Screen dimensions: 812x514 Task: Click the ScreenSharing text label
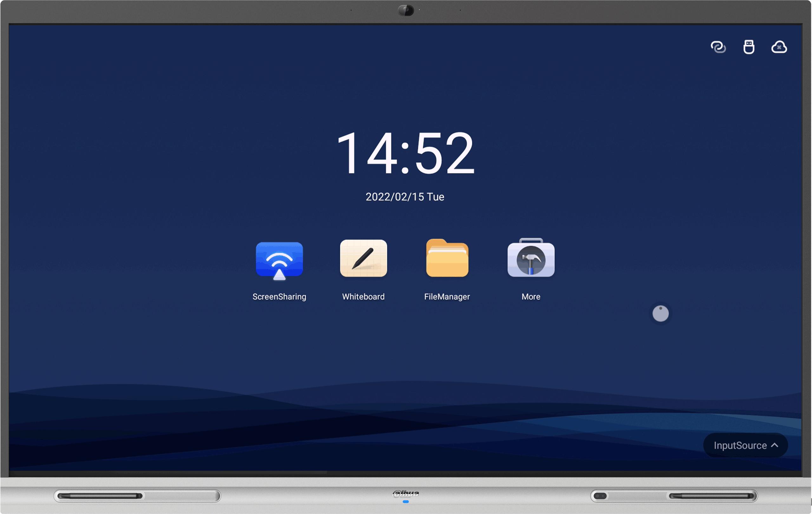pyautogui.click(x=279, y=296)
